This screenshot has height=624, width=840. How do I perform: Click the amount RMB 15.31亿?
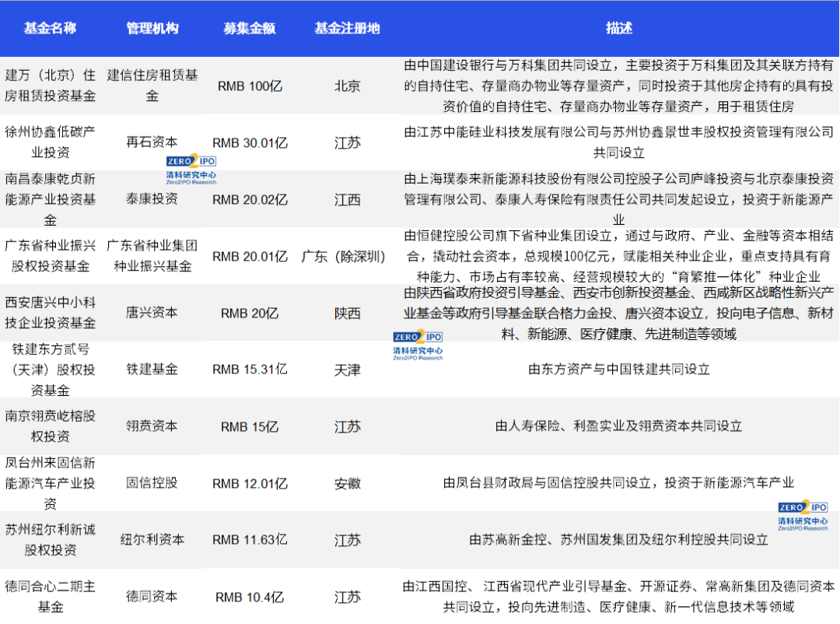click(x=250, y=370)
